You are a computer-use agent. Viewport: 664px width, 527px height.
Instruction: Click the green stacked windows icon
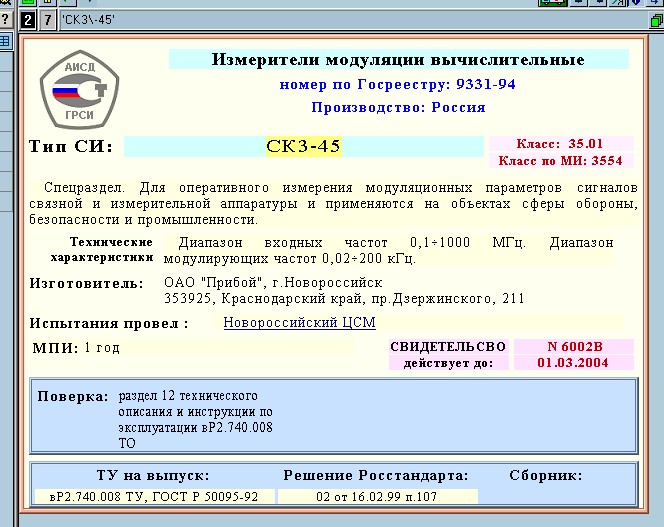(x=656, y=20)
